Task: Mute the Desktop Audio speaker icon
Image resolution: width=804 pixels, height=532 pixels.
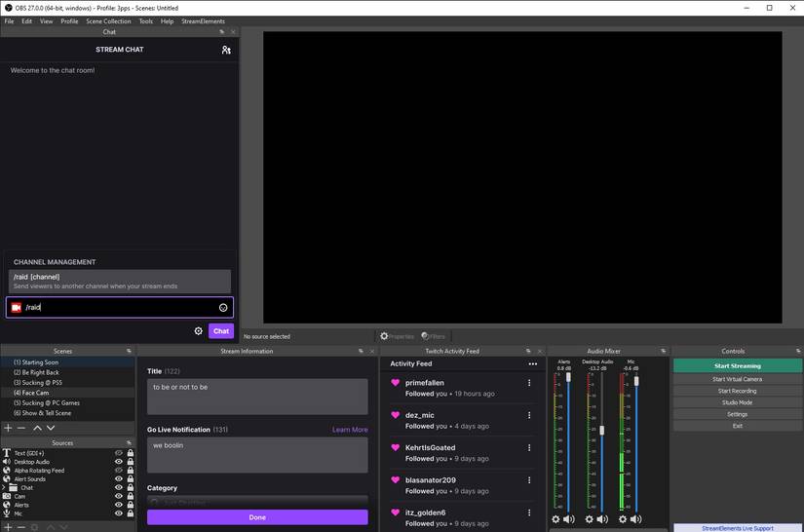Action: (602, 519)
